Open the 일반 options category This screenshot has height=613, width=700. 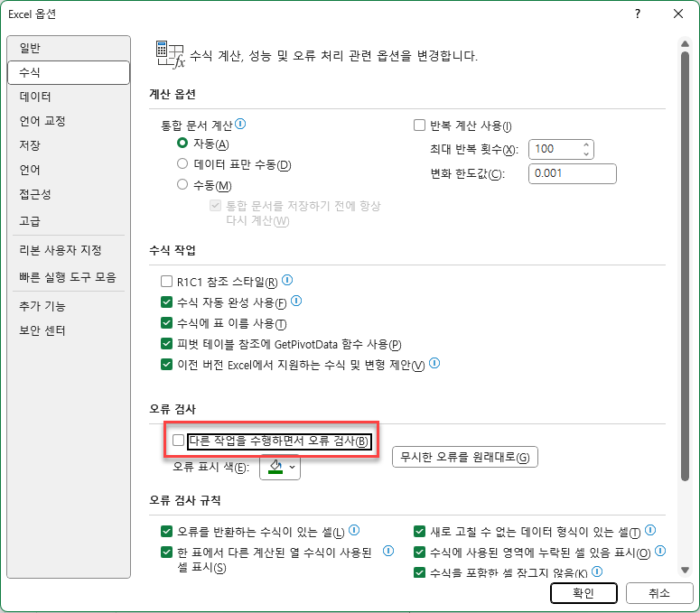coord(69,48)
